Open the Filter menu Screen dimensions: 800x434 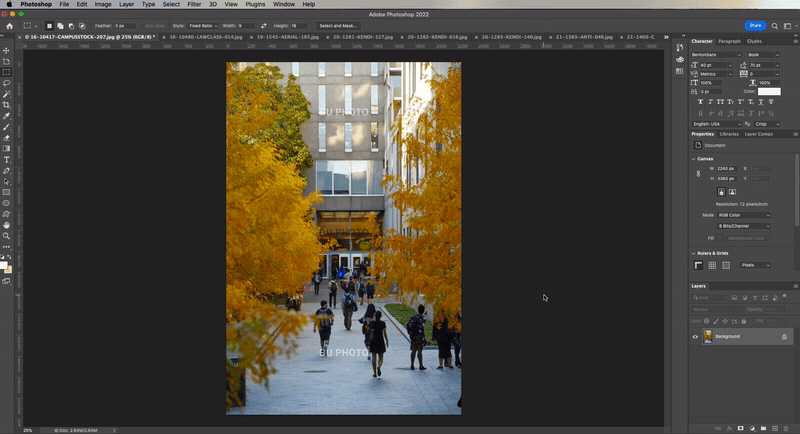[194, 4]
